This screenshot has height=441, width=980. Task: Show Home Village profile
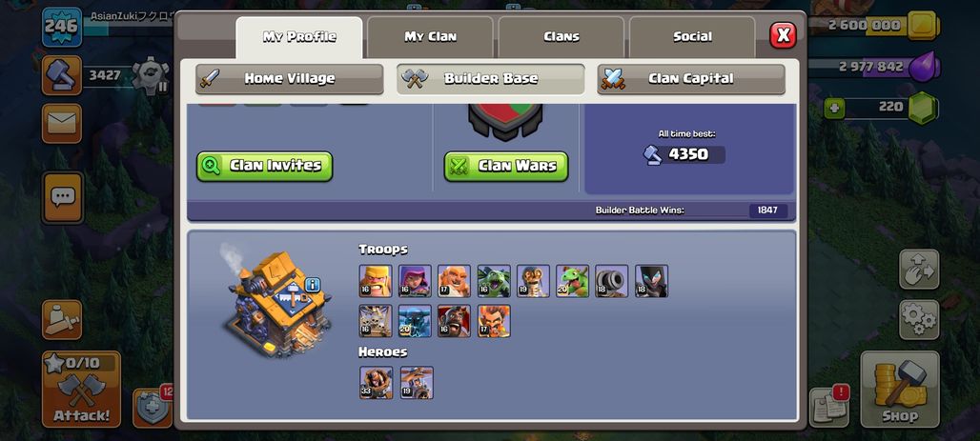290,79
